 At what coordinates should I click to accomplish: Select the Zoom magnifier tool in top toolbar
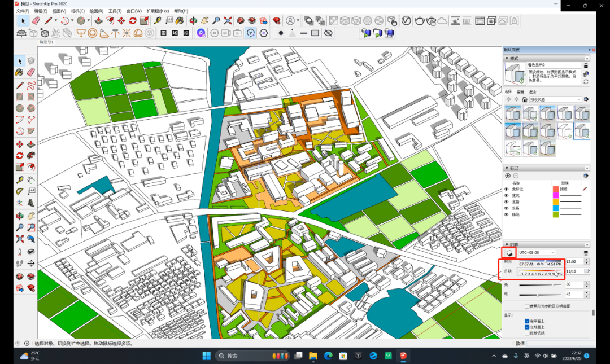click(x=216, y=21)
